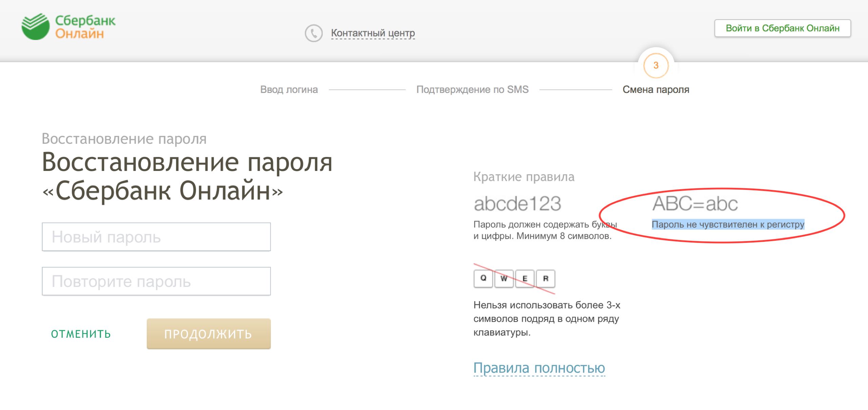Click the ПРОДОЛЖИТЬ button
The height and width of the screenshot is (410, 868).
pyautogui.click(x=209, y=334)
